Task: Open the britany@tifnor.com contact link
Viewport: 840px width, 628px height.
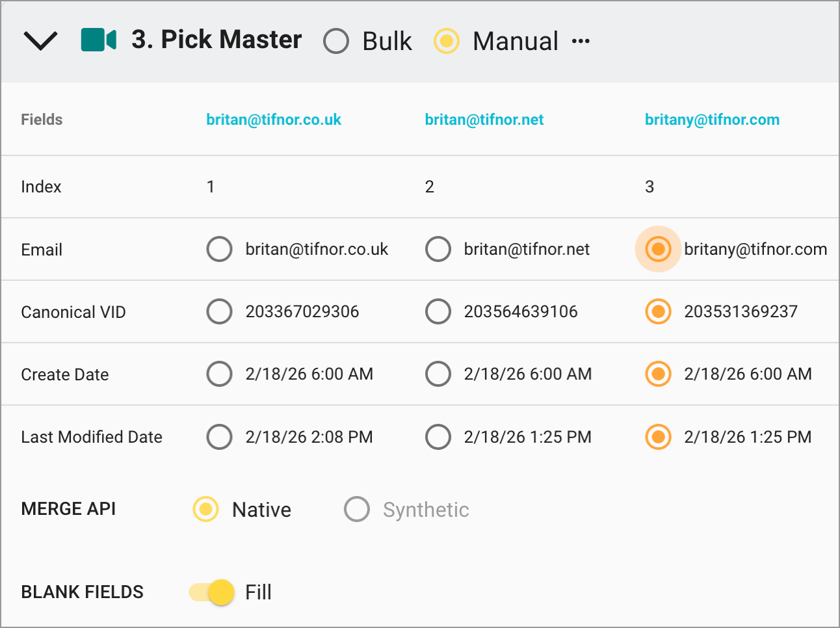Action: pyautogui.click(x=712, y=119)
